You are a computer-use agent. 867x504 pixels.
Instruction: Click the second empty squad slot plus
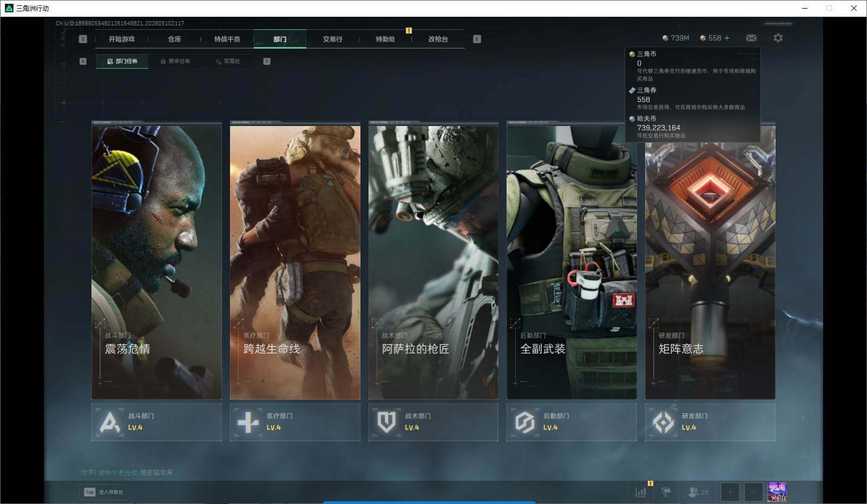click(x=753, y=492)
